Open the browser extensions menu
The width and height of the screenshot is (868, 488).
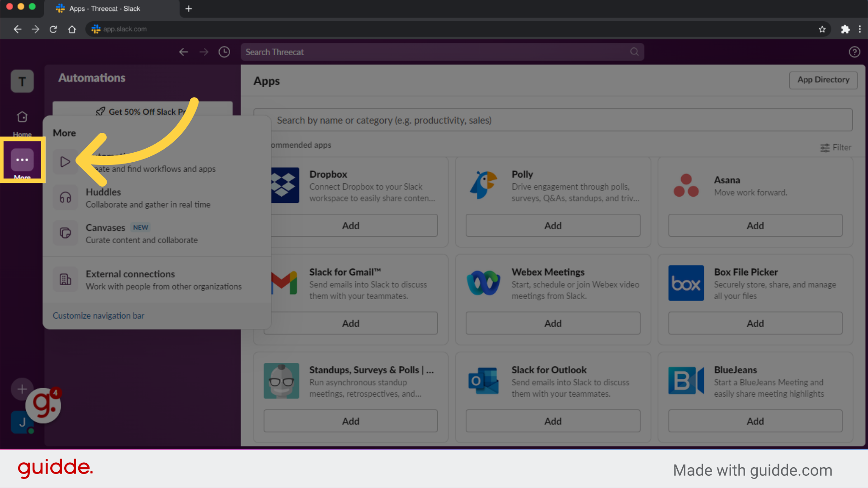point(845,29)
